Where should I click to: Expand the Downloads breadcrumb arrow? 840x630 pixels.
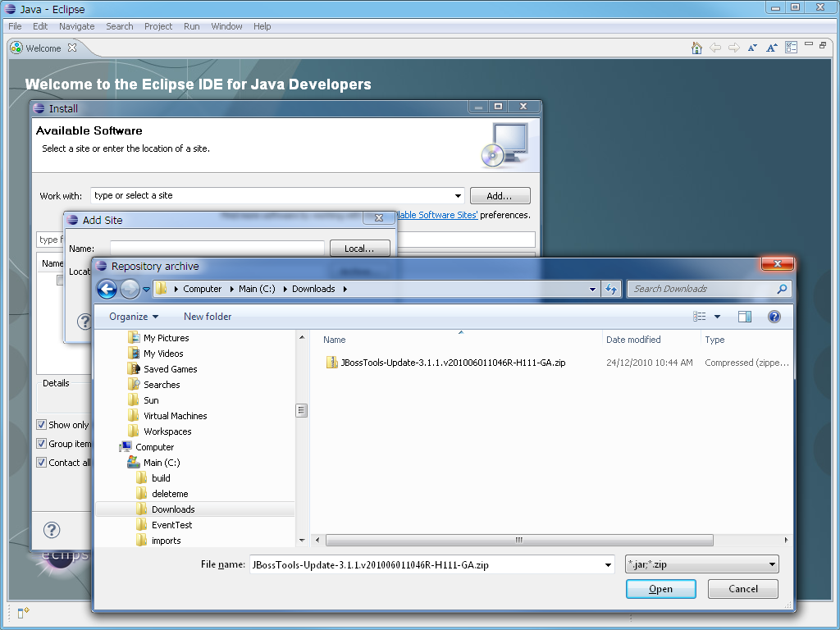(x=345, y=290)
